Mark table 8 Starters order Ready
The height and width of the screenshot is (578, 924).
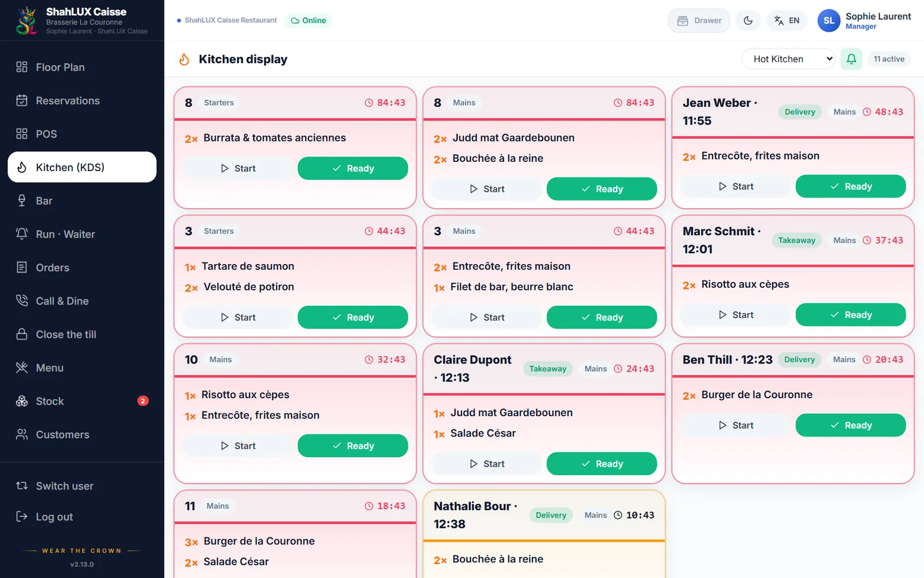coord(353,168)
